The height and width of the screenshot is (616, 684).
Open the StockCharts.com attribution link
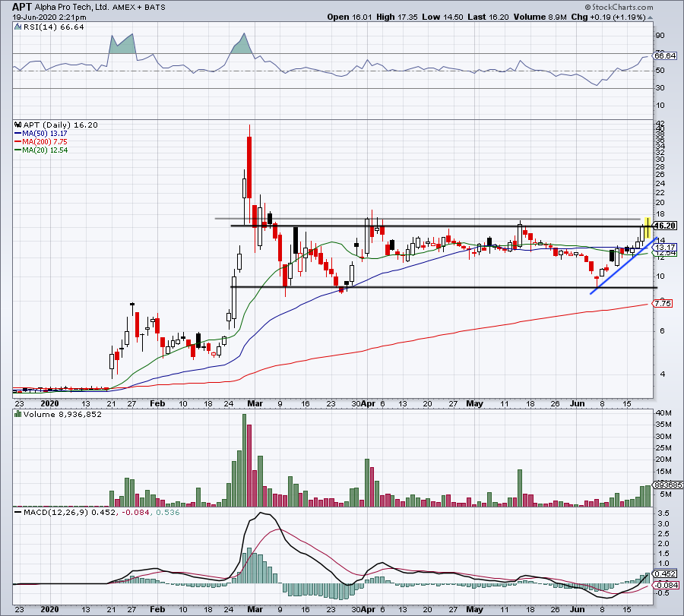(619, 7)
